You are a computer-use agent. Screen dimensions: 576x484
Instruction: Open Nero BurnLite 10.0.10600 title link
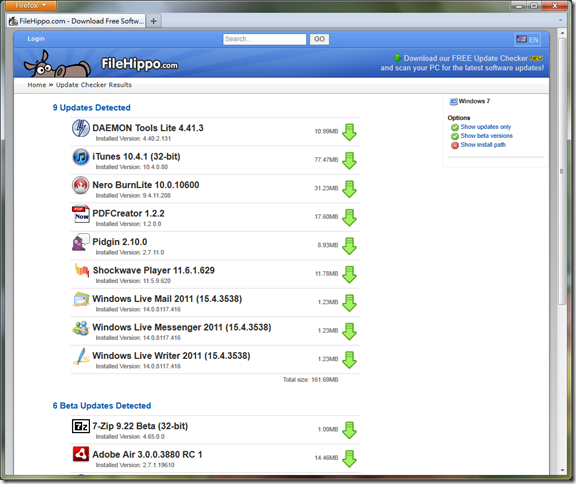click(146, 185)
